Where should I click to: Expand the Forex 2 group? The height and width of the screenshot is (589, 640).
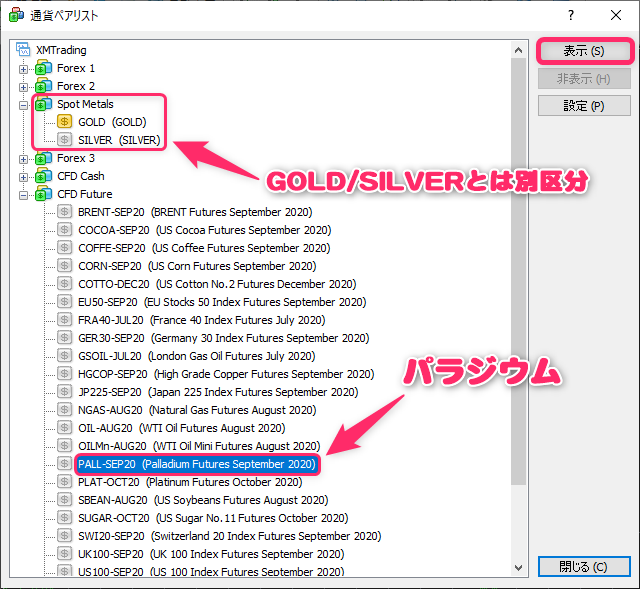click(x=23, y=87)
